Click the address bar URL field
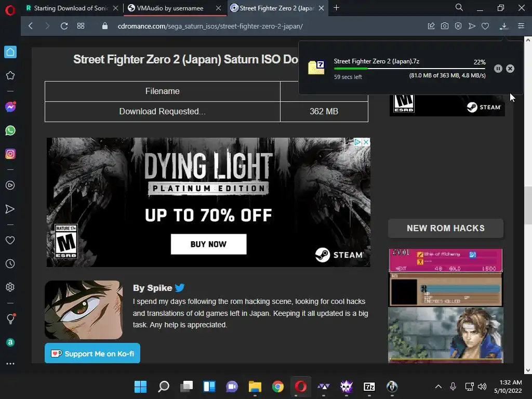The height and width of the screenshot is (399, 532). 210,26
